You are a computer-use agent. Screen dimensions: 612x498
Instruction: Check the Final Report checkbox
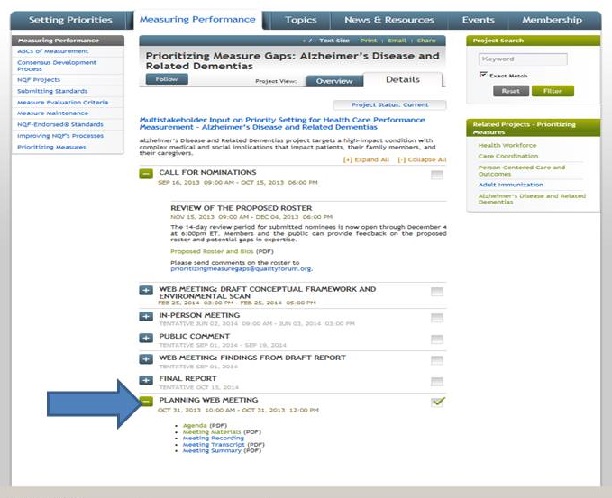click(x=437, y=381)
